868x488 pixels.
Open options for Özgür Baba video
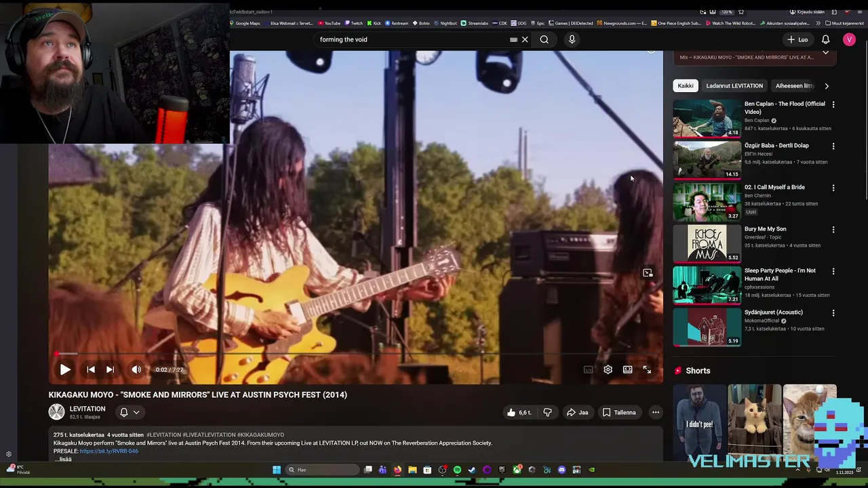click(833, 146)
